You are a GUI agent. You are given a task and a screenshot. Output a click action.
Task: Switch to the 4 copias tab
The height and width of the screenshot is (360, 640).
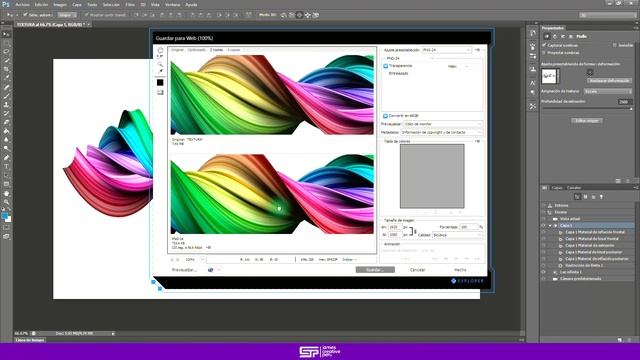click(233, 50)
